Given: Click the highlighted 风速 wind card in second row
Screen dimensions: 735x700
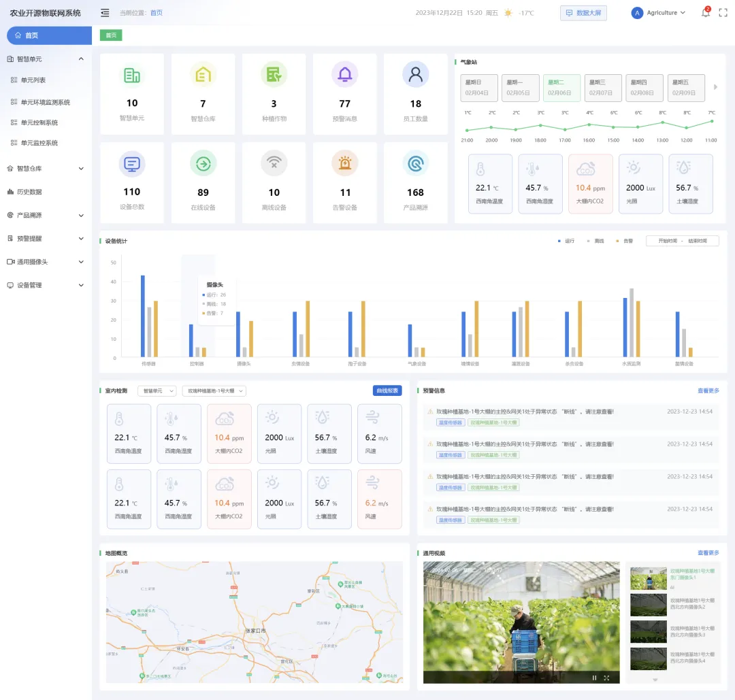Looking at the screenshot, I should click(380, 499).
